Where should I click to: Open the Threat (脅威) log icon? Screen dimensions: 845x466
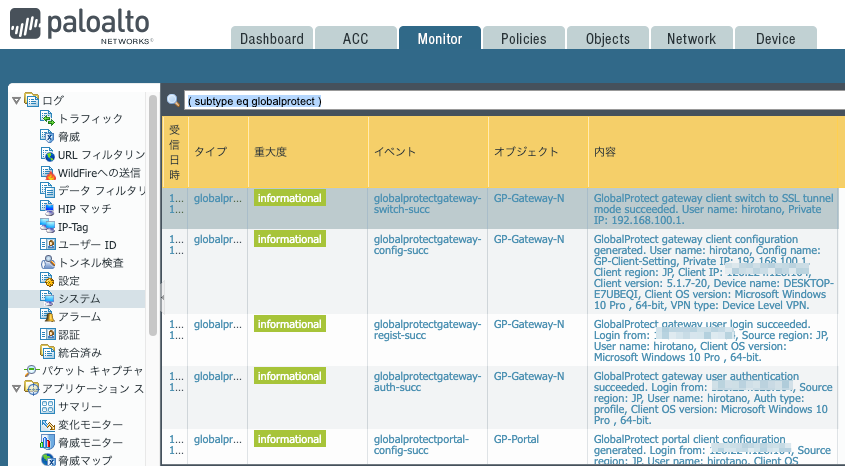47,136
